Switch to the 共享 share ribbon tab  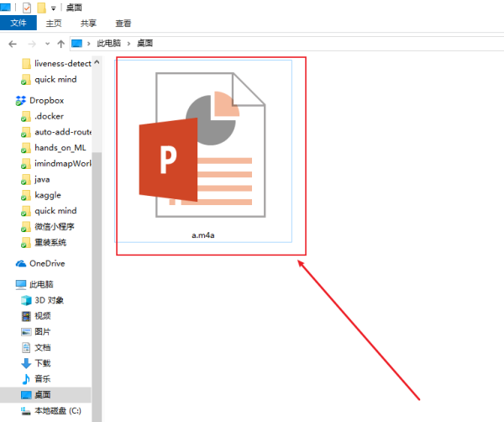[87, 24]
